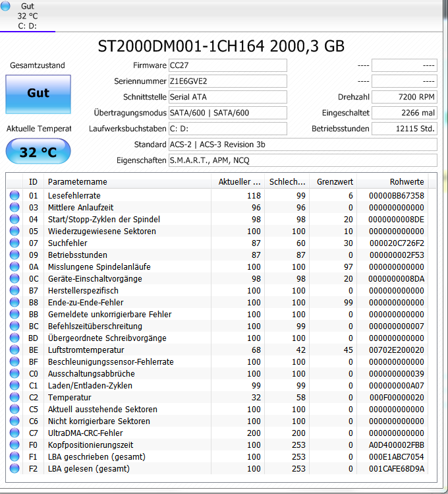The height and width of the screenshot is (494, 448).
Task: Click the Kopfpositionierungszeit parameter name
Action: coord(91,445)
